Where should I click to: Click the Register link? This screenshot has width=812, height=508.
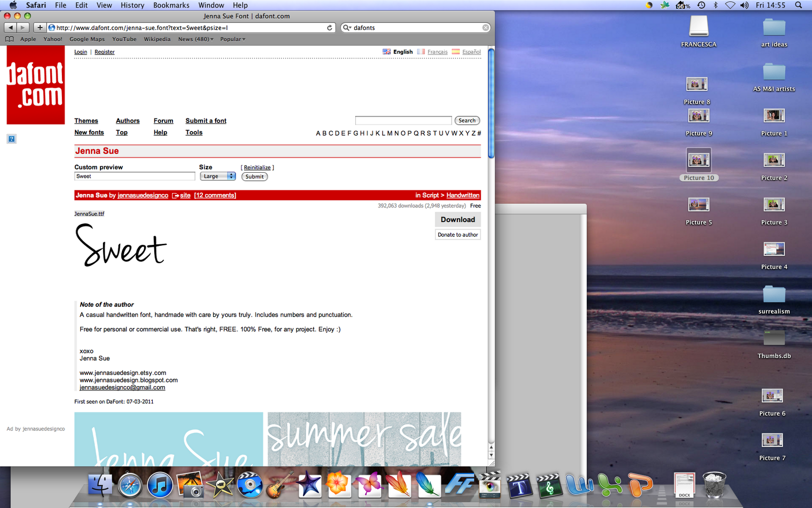(x=105, y=52)
